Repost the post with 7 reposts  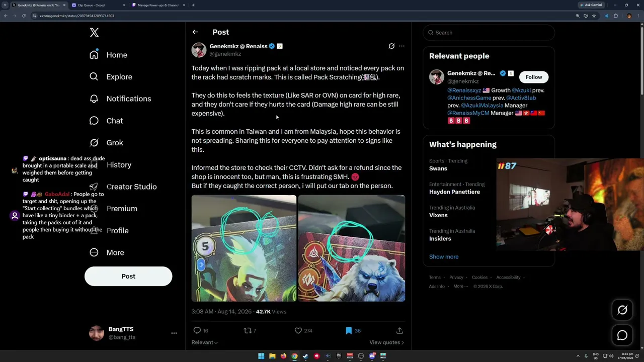click(x=250, y=330)
